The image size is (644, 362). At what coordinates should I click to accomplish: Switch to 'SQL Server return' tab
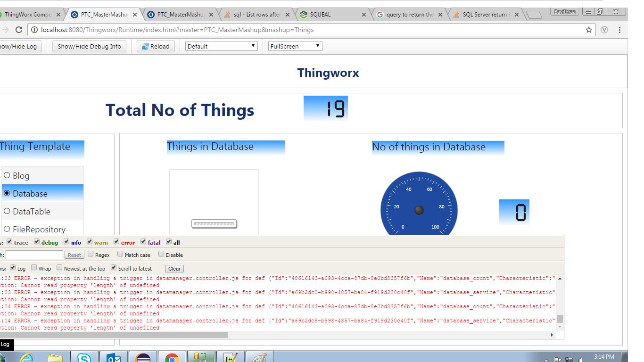[x=486, y=15]
